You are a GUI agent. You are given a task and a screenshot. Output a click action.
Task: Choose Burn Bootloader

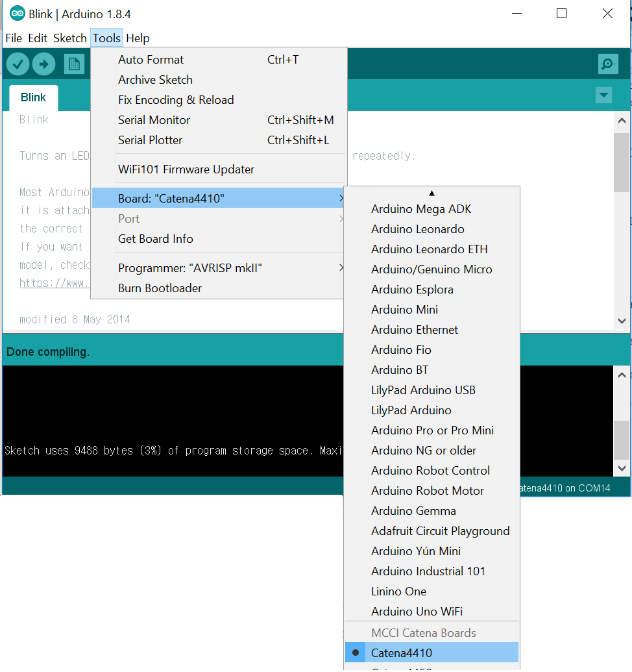[219, 288]
